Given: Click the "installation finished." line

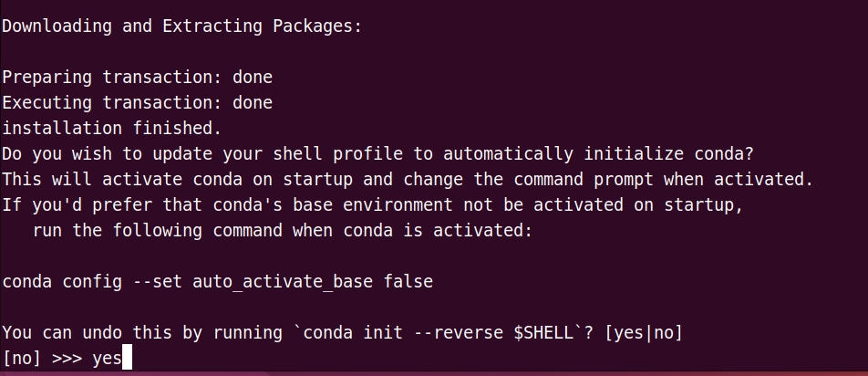Looking at the screenshot, I should click(x=112, y=128).
